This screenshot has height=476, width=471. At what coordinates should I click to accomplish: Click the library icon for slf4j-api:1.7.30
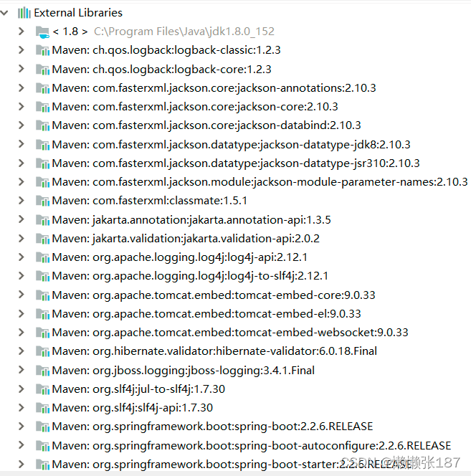(x=42, y=409)
